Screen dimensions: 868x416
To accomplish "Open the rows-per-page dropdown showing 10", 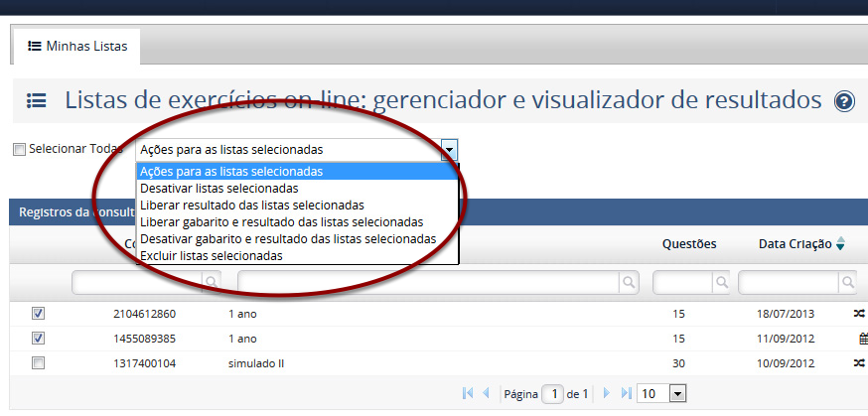I will tap(677, 394).
